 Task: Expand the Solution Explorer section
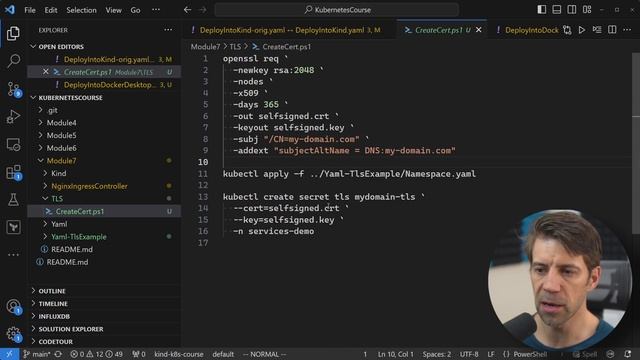104,329
